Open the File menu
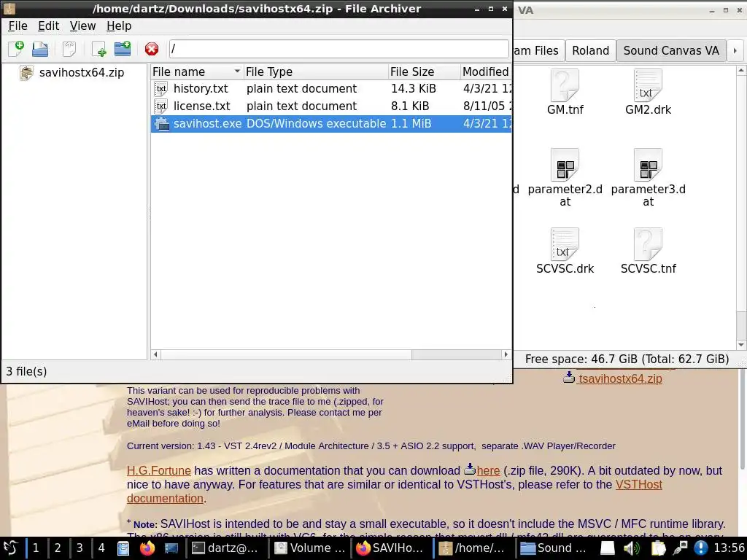The image size is (747, 560). pyautogui.click(x=18, y=26)
